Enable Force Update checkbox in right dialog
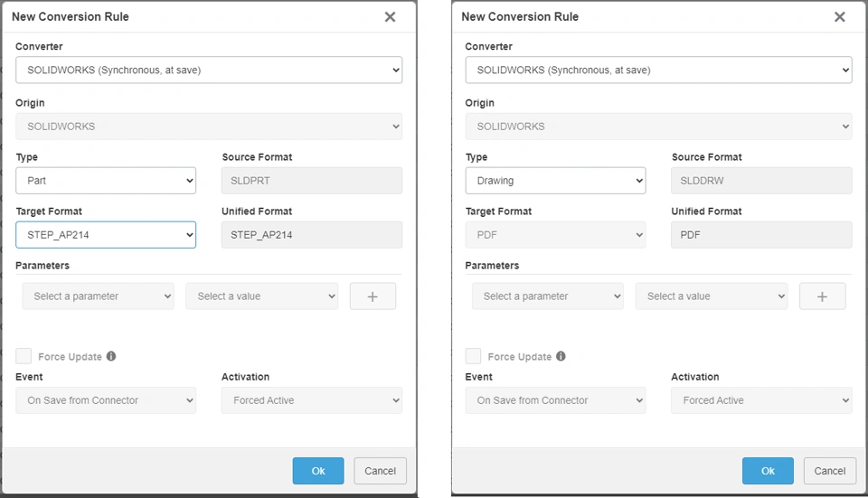 (473, 356)
